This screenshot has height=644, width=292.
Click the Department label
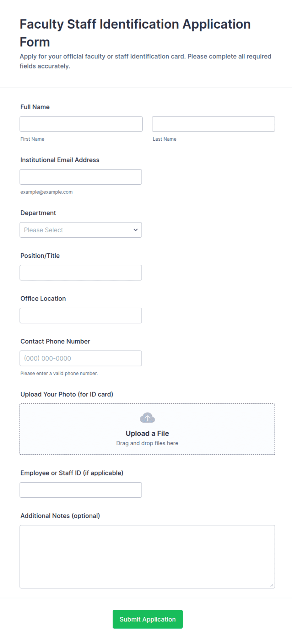click(x=38, y=213)
